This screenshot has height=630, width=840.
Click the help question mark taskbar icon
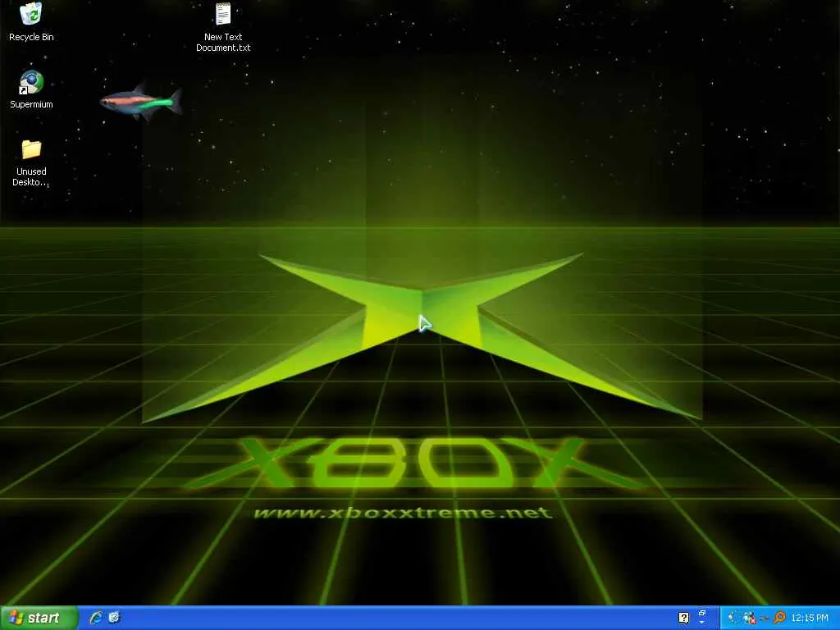click(x=683, y=618)
